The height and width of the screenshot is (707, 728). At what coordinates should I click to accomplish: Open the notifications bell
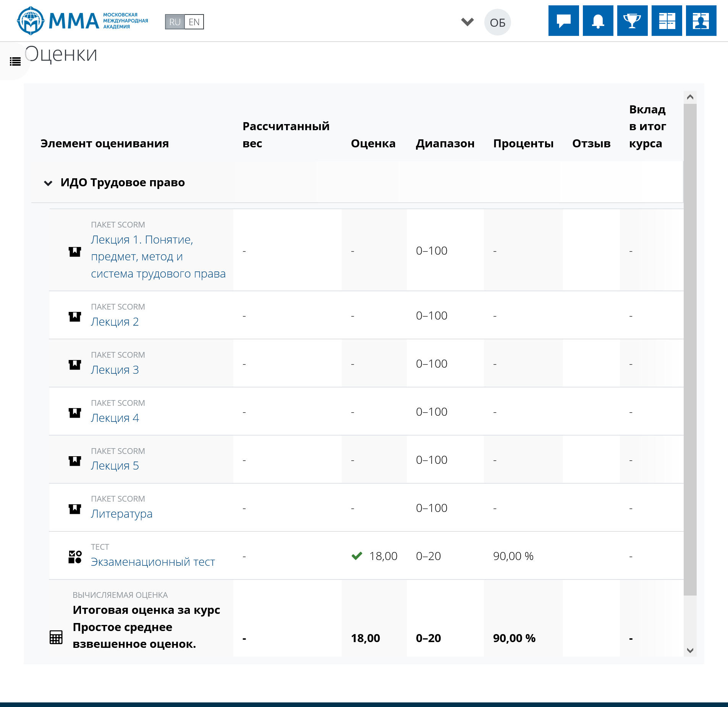click(598, 21)
